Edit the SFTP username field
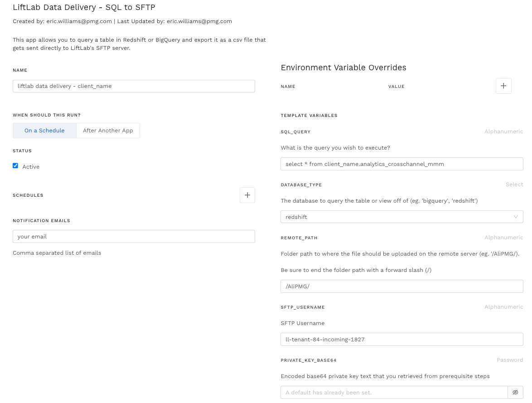532x403 pixels. click(x=401, y=340)
